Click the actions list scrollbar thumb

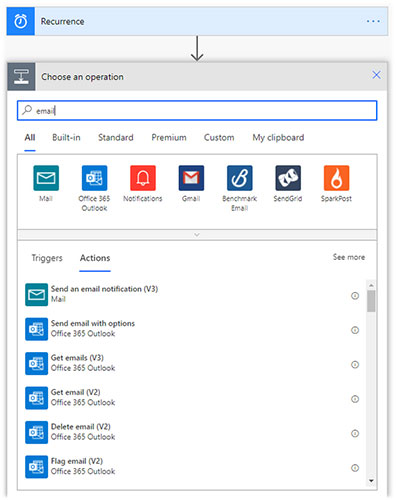371,301
